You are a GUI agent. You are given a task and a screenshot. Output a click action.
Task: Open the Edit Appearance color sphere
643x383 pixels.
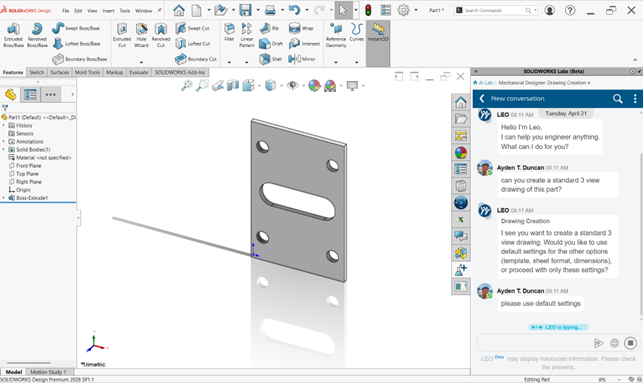[314, 86]
